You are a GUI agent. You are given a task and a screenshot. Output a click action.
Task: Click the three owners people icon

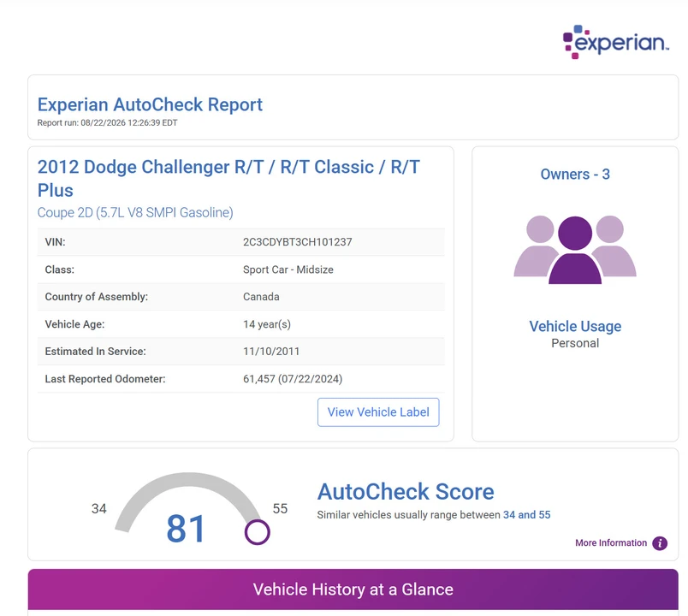(x=575, y=249)
